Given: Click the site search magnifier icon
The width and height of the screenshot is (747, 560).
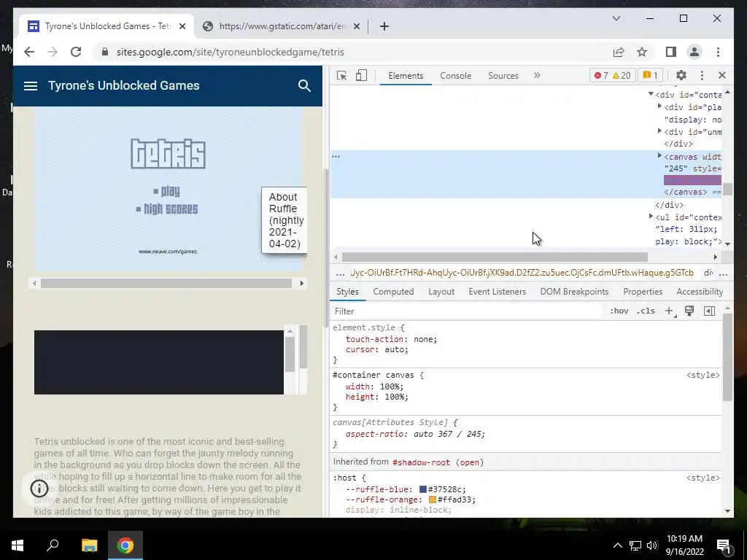Looking at the screenshot, I should tap(304, 86).
